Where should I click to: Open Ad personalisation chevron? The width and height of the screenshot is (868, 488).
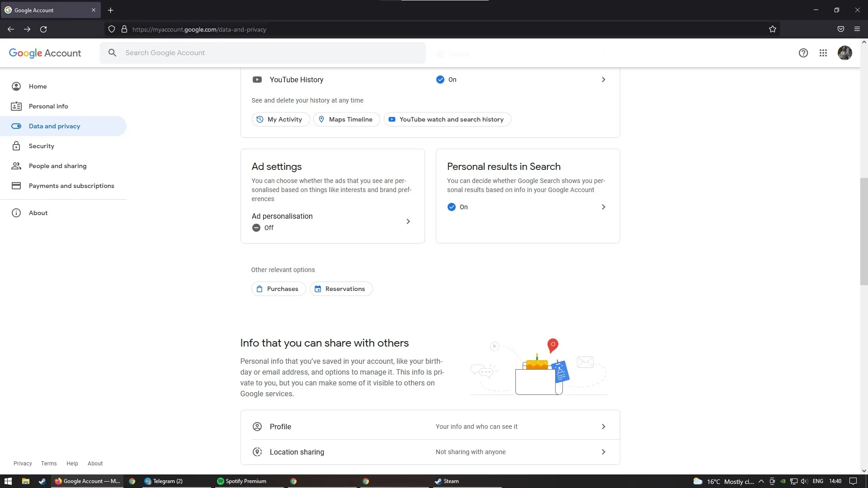tap(408, 221)
